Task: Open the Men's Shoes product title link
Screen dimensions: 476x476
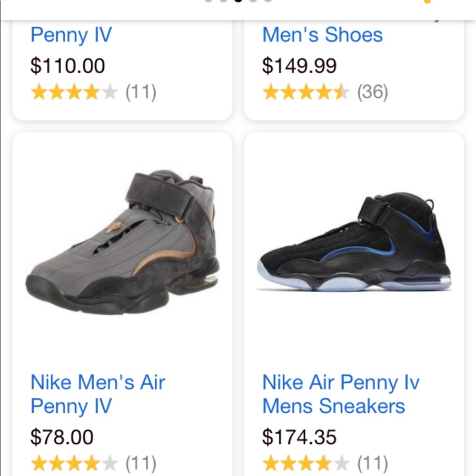Action: [x=322, y=35]
